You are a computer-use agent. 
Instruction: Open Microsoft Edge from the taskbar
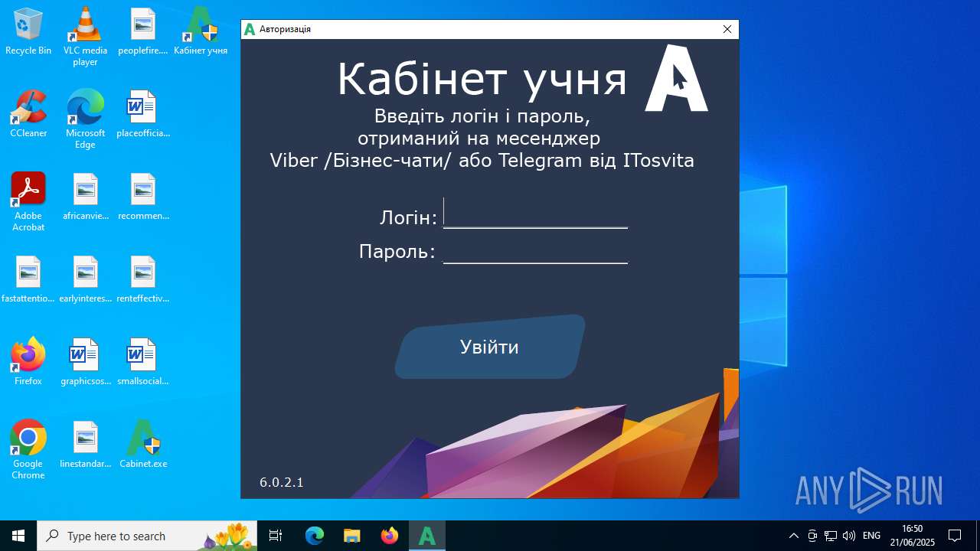pyautogui.click(x=315, y=536)
